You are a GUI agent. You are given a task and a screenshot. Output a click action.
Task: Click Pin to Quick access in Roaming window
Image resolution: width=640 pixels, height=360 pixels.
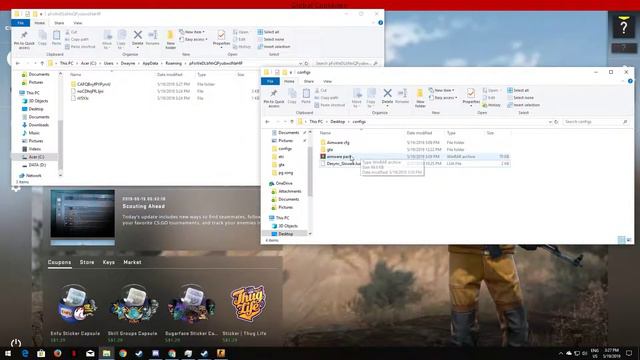(24, 40)
